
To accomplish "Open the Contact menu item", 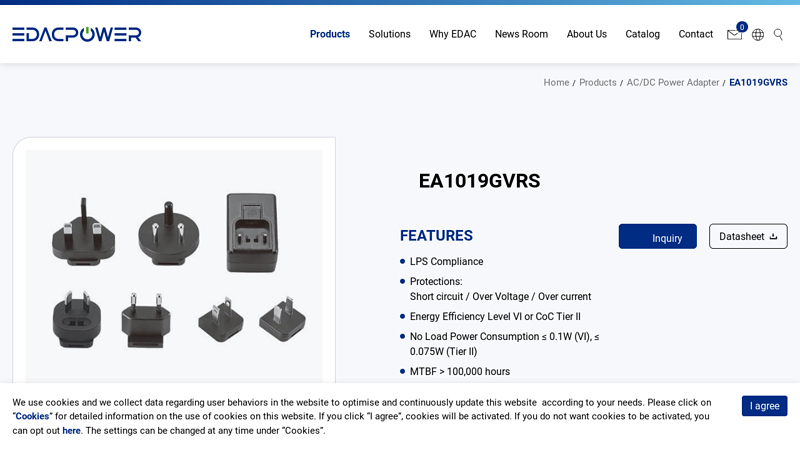I will [x=695, y=34].
